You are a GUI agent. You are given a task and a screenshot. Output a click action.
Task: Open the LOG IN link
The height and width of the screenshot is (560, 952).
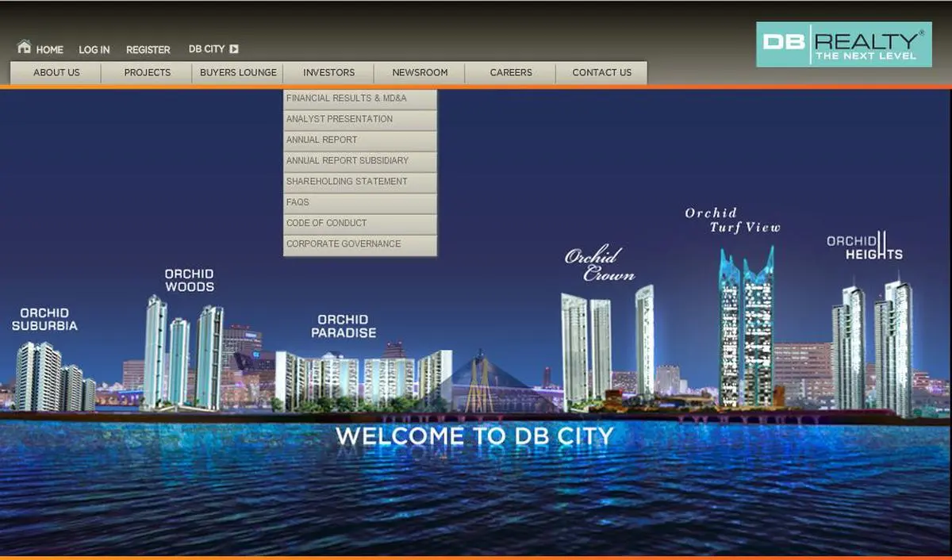tap(94, 49)
